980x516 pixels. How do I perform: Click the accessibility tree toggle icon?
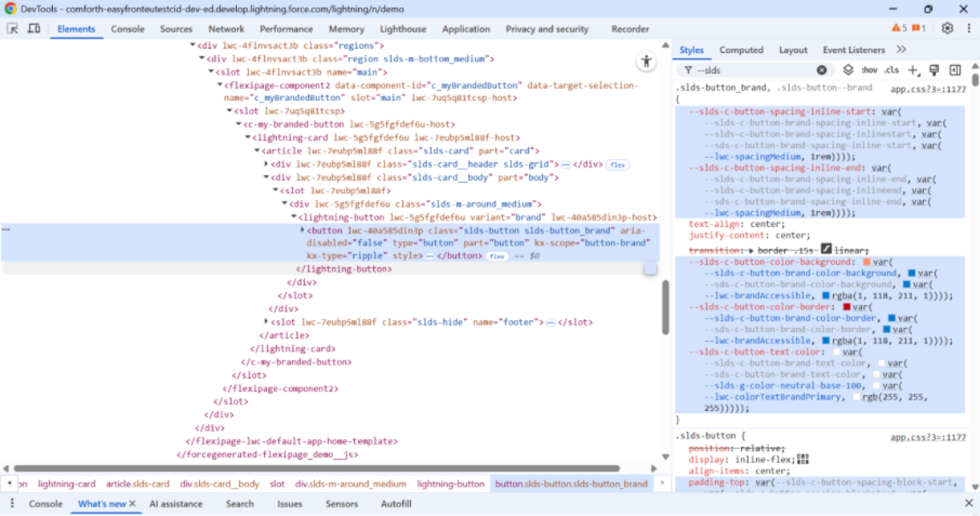(x=646, y=62)
